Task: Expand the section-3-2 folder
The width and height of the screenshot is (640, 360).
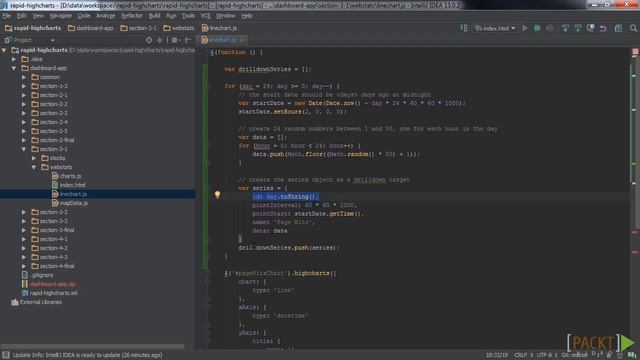Action: click(x=24, y=212)
